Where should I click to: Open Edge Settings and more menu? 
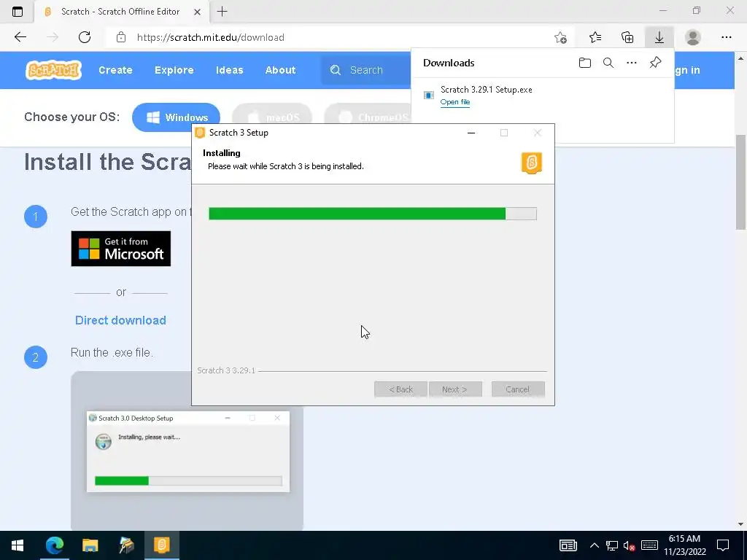pos(726,37)
